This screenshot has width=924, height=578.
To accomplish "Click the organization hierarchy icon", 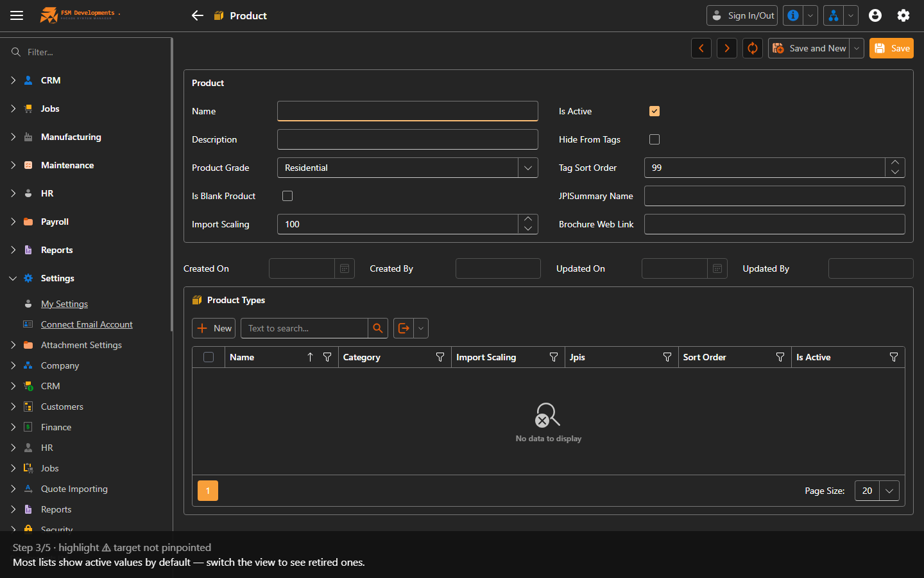I will pyautogui.click(x=834, y=15).
